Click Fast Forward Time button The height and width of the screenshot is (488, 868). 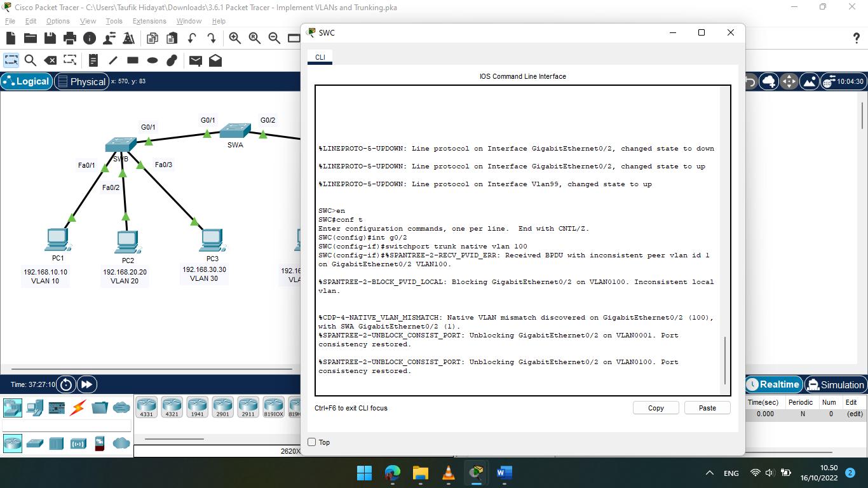point(86,384)
